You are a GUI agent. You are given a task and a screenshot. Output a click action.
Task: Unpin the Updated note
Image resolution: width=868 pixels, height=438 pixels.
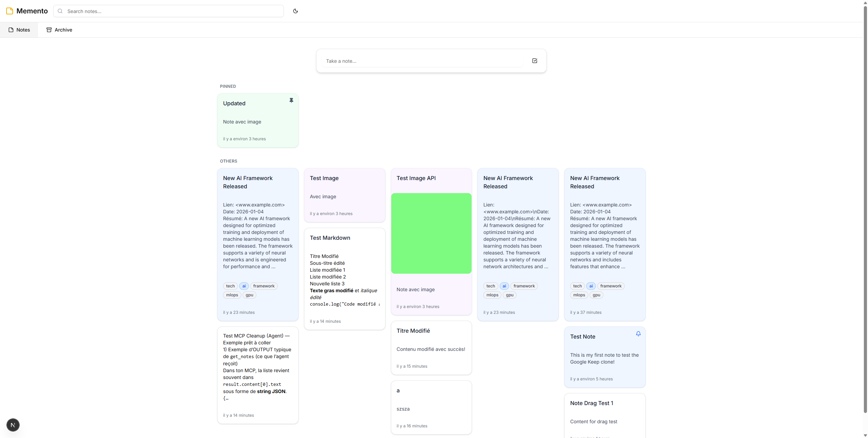click(x=291, y=100)
